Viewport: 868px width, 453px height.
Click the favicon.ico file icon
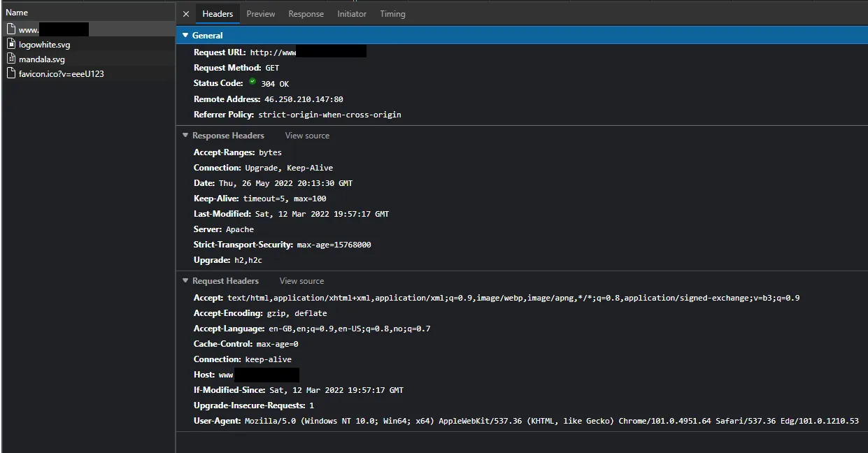(x=11, y=73)
